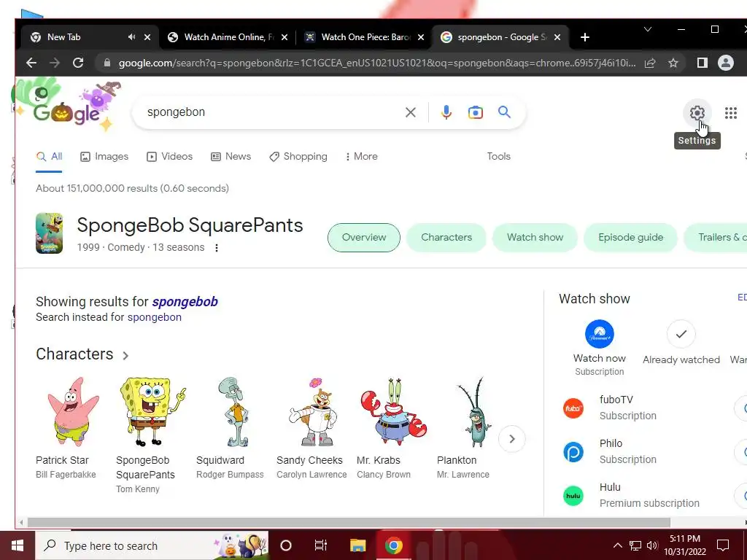The width and height of the screenshot is (747, 560).
Task: Show hidden system tray icons
Action: click(x=617, y=545)
